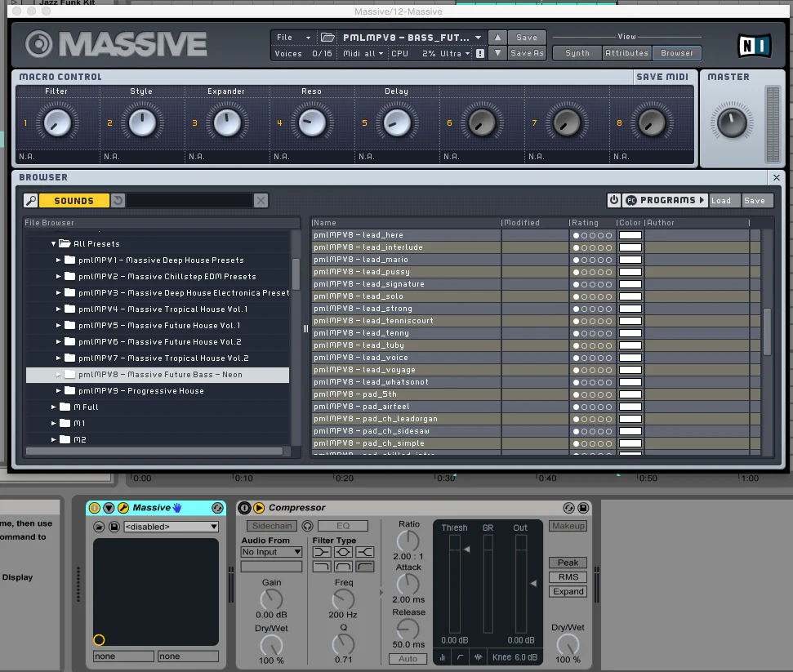Click the exclamation mark icon next to Ultra

(480, 54)
